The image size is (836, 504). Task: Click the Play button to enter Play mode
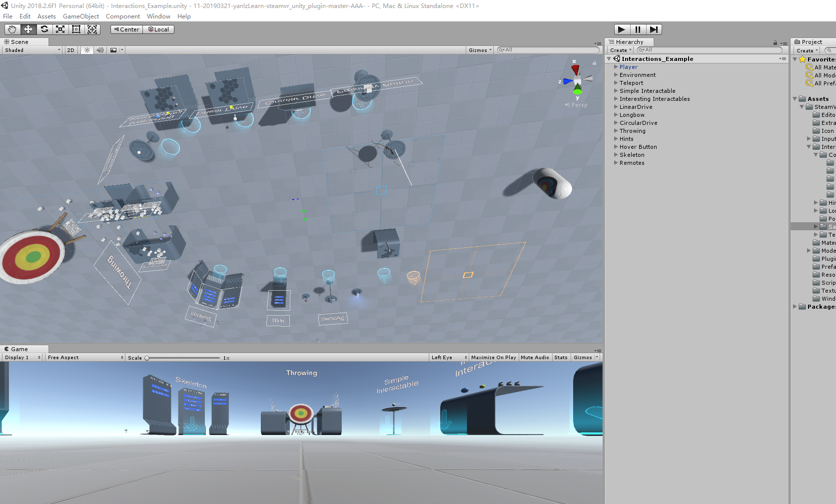coord(621,29)
